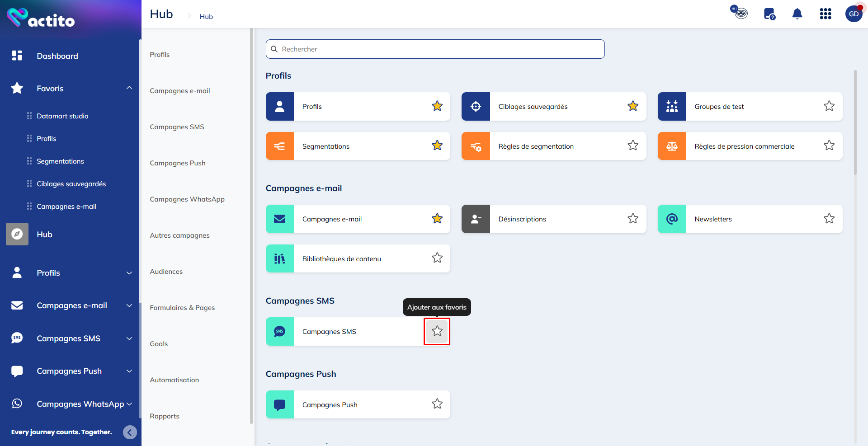Open the notifications bell icon

(797, 14)
